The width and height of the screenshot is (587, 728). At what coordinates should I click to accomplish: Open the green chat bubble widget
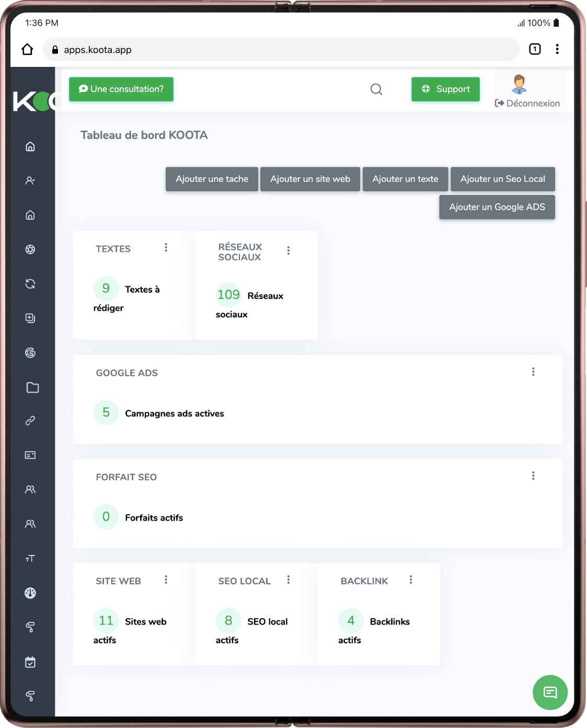tap(550, 692)
